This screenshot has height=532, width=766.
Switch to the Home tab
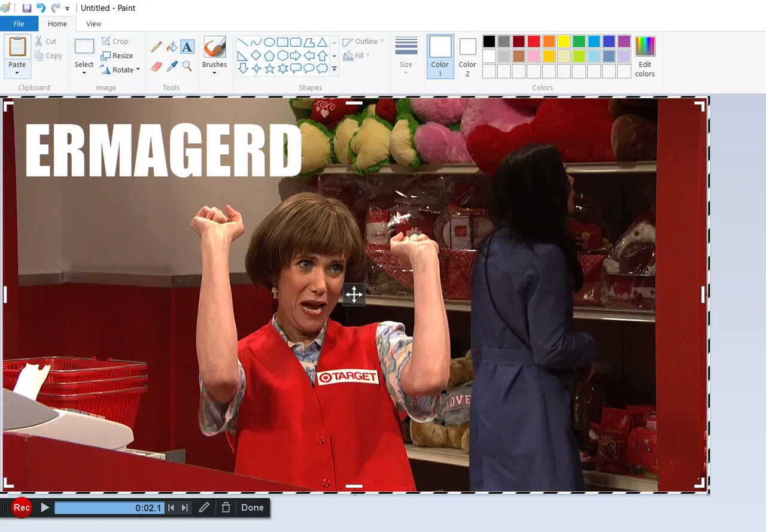click(57, 24)
